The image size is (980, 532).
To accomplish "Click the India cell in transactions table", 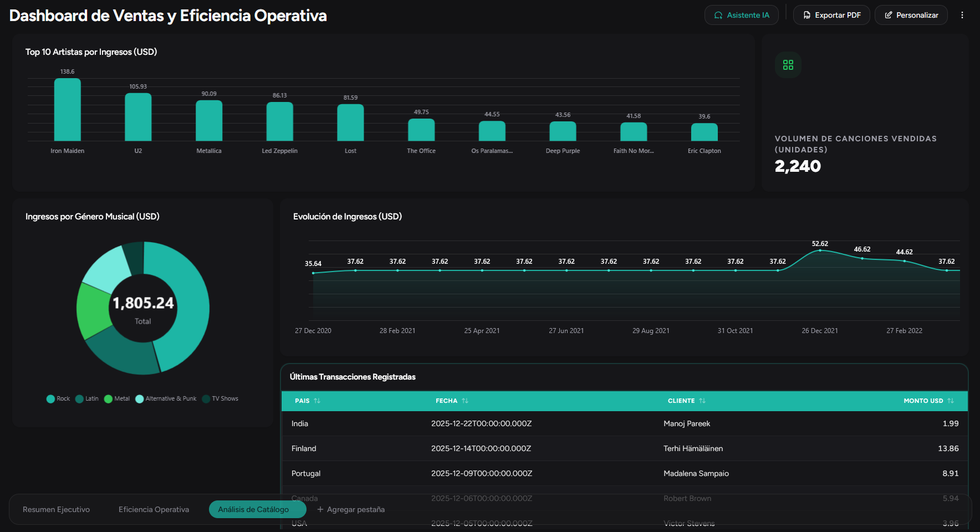I will (300, 423).
